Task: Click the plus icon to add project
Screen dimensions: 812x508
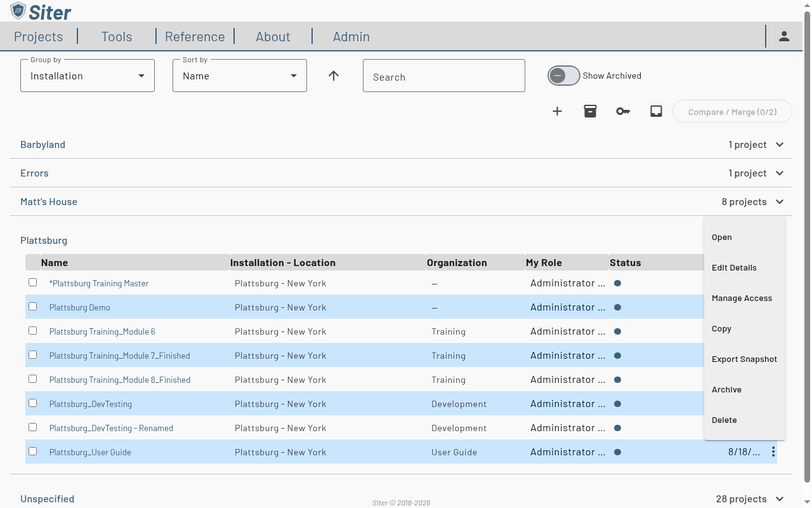Action: click(557, 111)
